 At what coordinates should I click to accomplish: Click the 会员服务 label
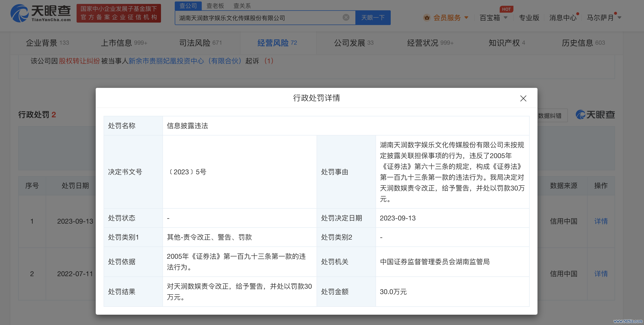coord(447,18)
